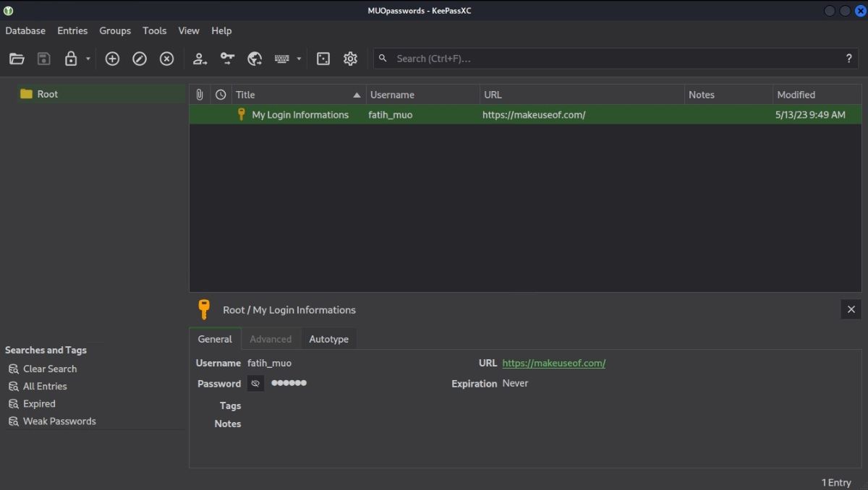Switch to the Autotype tab
The width and height of the screenshot is (868, 490).
(x=329, y=338)
